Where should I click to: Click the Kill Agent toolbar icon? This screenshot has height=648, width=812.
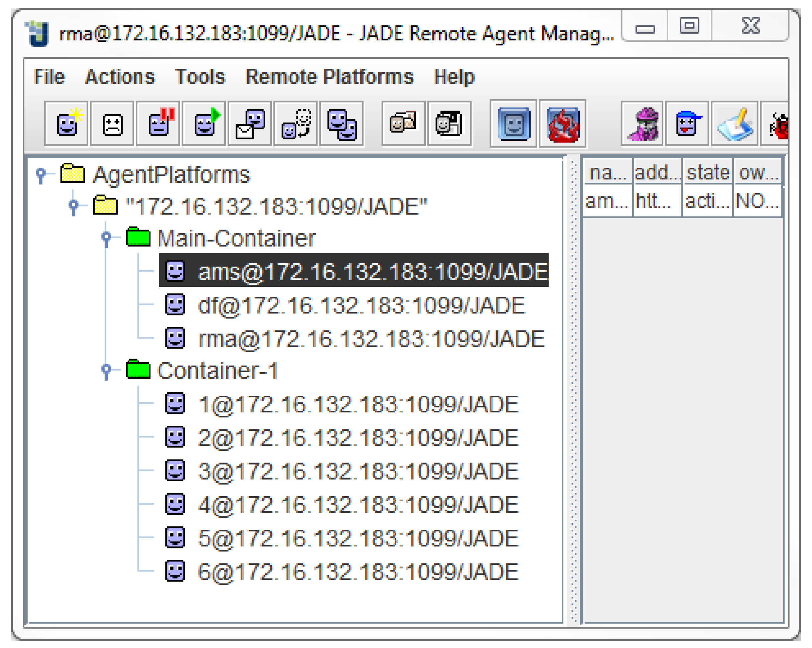point(112,124)
